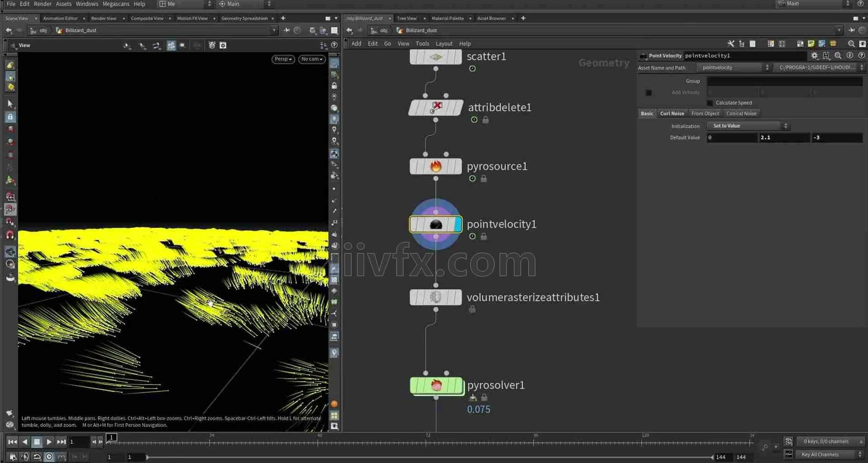
Task: Switch to the Curl Noise tab
Action: tap(672, 114)
